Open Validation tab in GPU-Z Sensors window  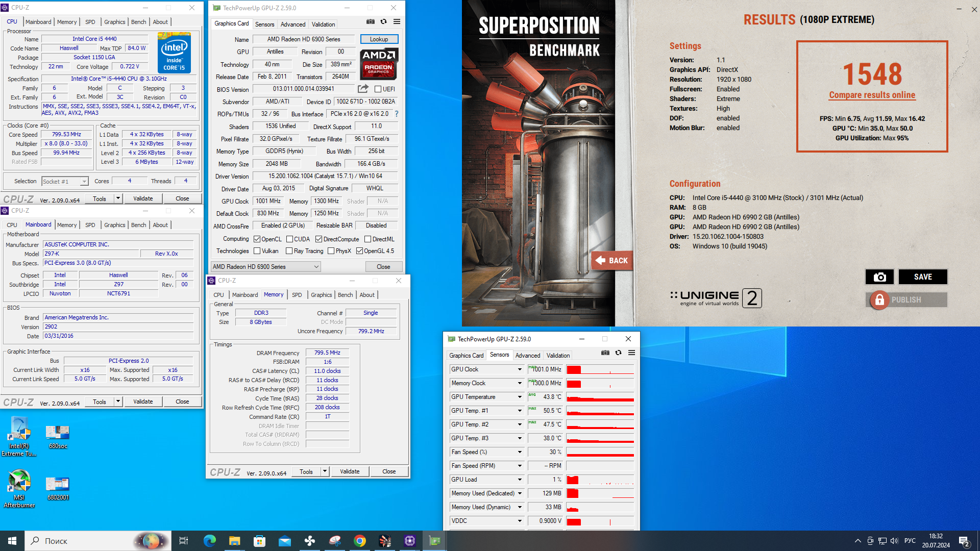[x=558, y=356]
